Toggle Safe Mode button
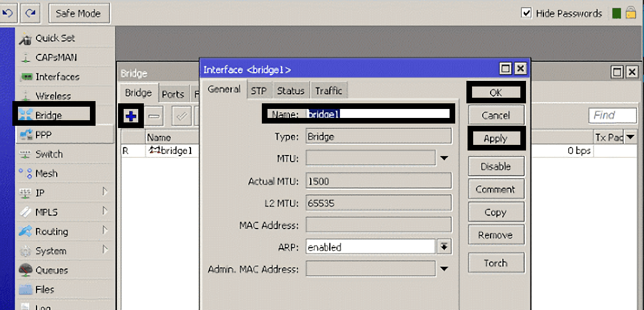 coord(79,13)
